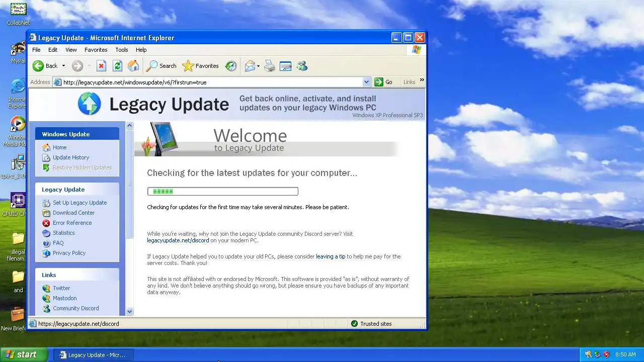Open the Update History link
This screenshot has height=362, width=644.
71,157
